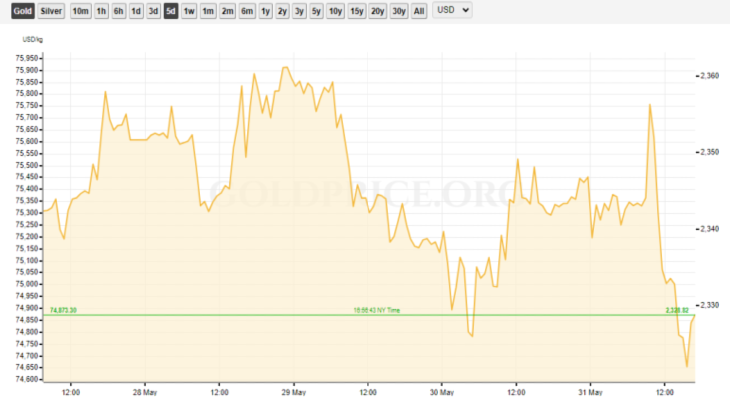Screen dimensions: 730x405
Task: Click the 30 May date axis label
Action: (442, 392)
